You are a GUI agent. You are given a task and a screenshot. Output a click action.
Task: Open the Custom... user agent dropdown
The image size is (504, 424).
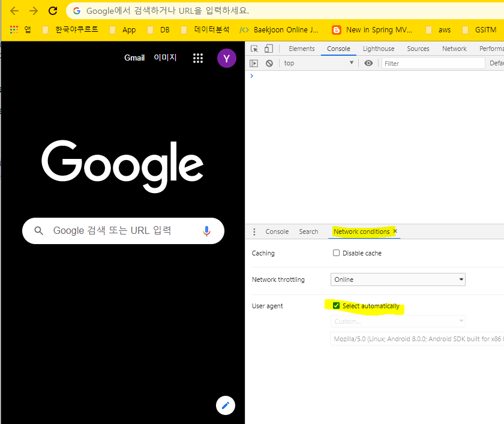(x=398, y=321)
